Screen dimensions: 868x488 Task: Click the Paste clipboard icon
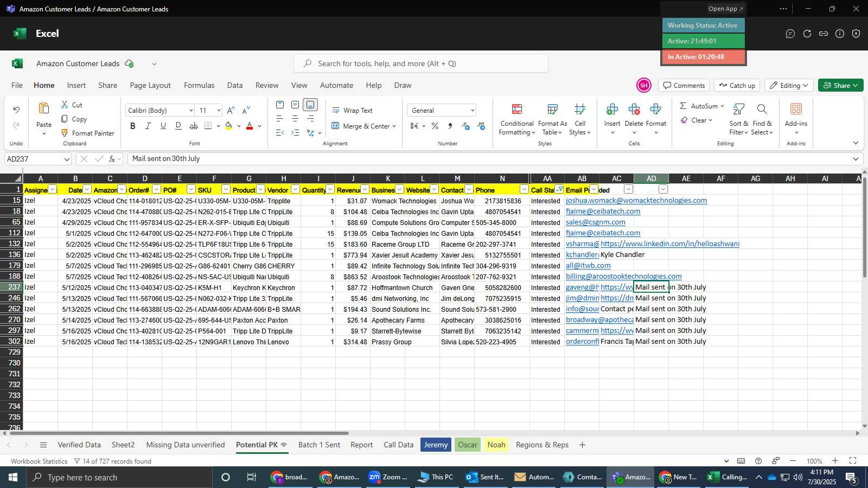pyautogui.click(x=44, y=109)
